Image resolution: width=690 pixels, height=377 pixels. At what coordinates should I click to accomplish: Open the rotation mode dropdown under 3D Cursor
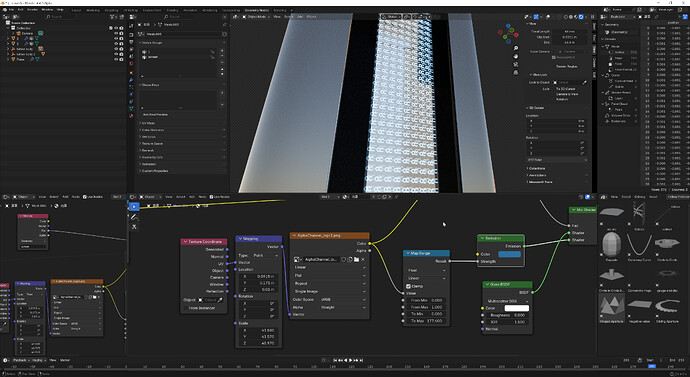557,160
